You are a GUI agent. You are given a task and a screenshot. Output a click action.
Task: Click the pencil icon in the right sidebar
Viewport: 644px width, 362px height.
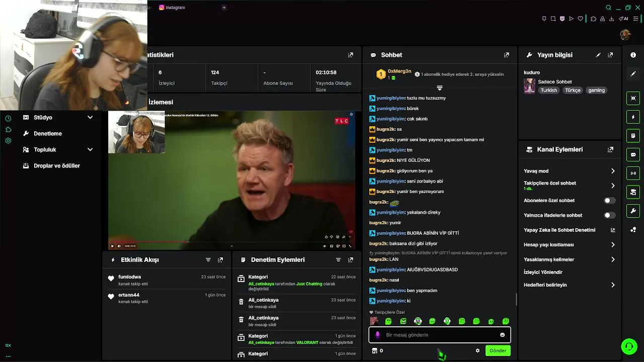pyautogui.click(x=633, y=73)
